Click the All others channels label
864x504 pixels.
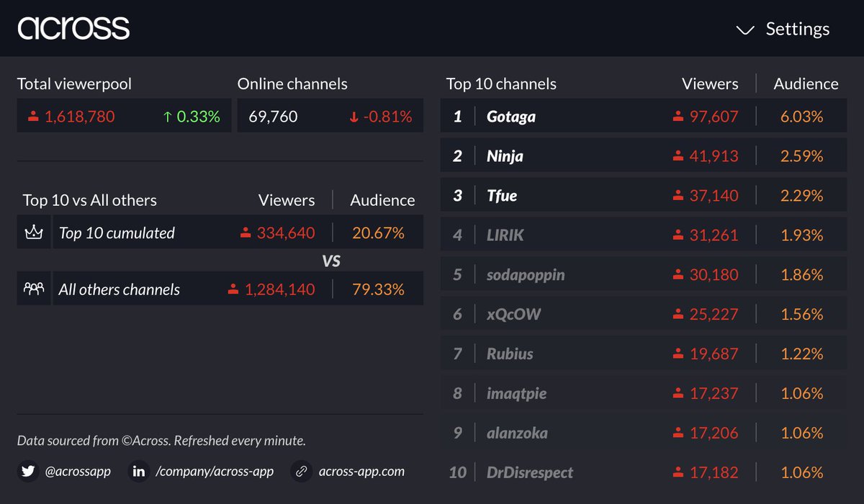[x=120, y=289]
